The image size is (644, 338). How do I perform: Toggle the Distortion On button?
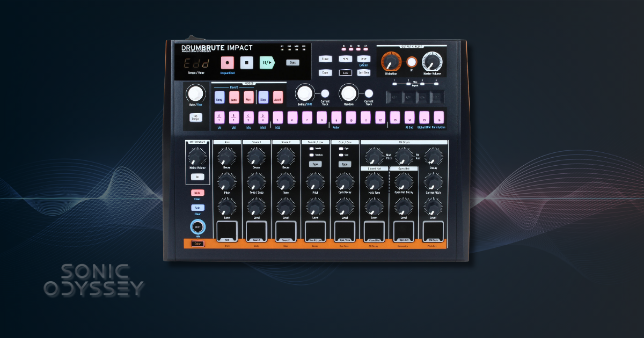[412, 62]
